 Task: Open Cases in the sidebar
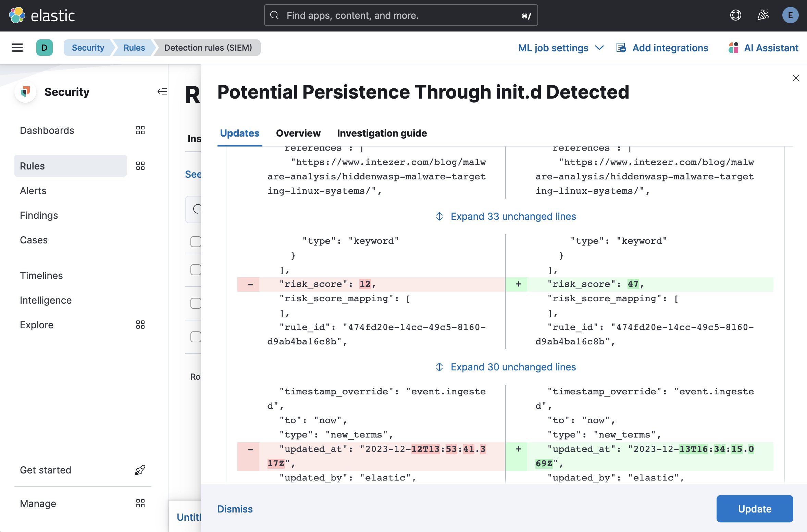34,240
